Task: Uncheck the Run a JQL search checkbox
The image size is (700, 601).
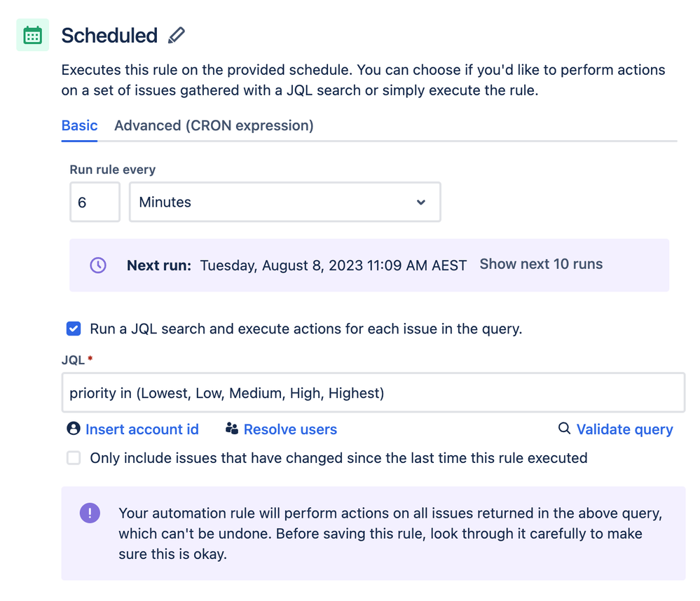Action: (74, 329)
